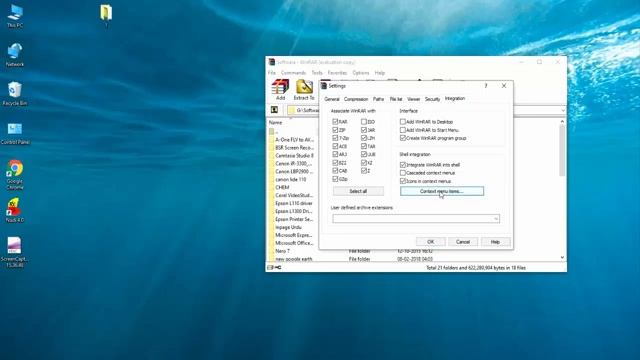Screen dimensions: 640x360
Task: Open the Commands menu in WinRAR
Action: point(293,73)
